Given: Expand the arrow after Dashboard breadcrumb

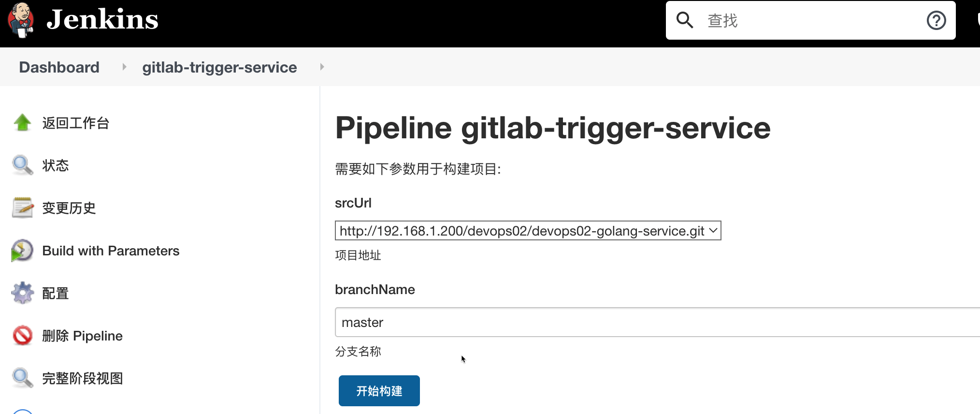Looking at the screenshot, I should coord(124,67).
